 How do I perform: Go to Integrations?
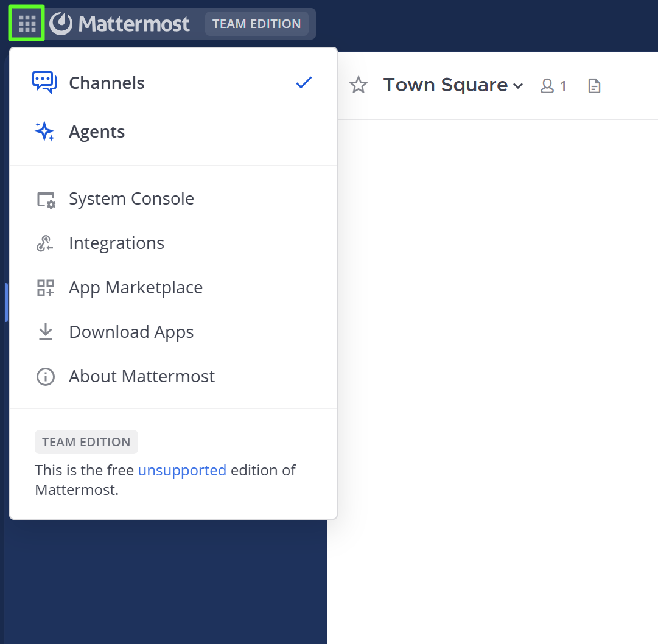click(173, 243)
